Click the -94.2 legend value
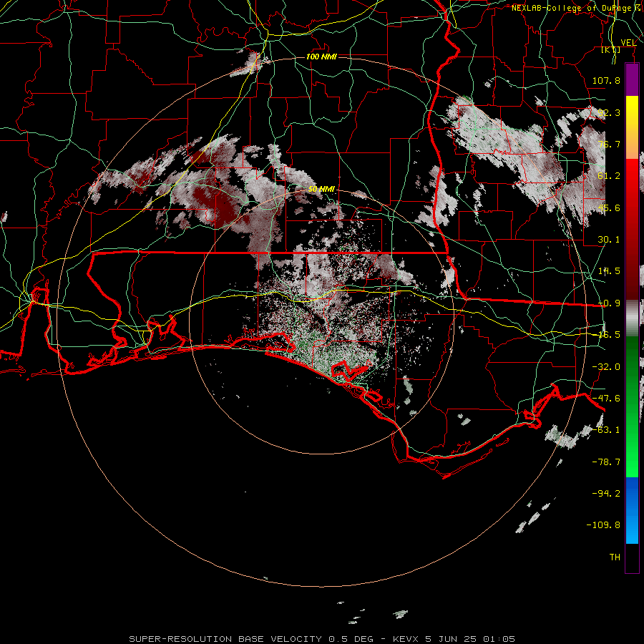Image resolution: width=644 pixels, height=644 pixels. (x=606, y=493)
